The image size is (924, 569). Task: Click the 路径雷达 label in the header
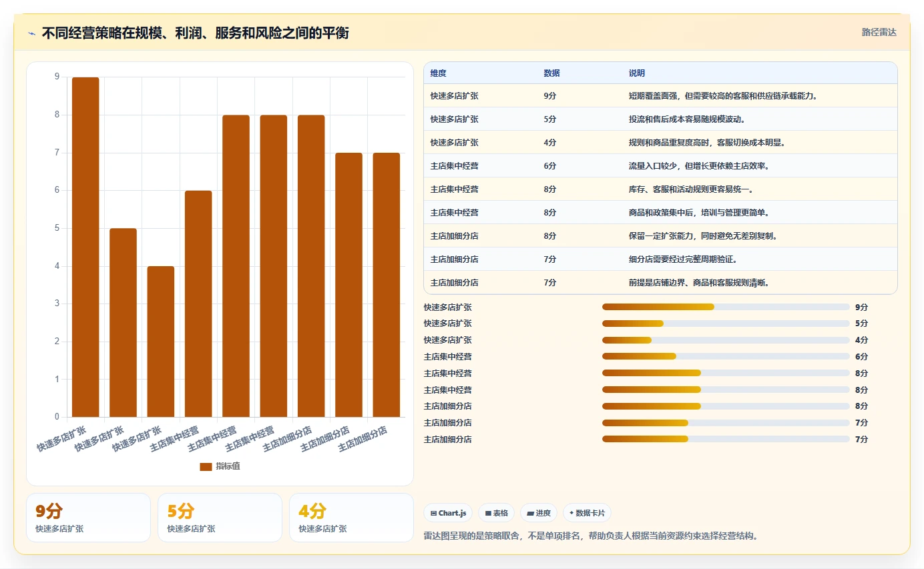coord(879,32)
